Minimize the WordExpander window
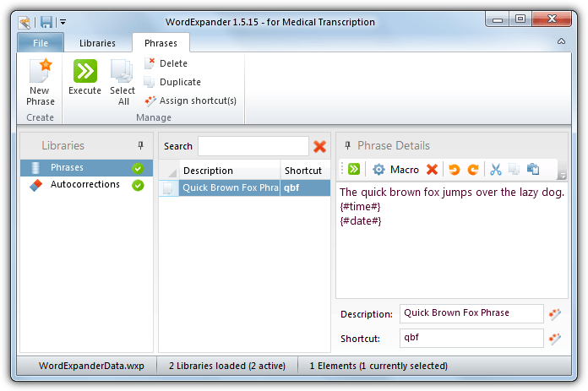The image size is (588, 391). click(x=498, y=19)
